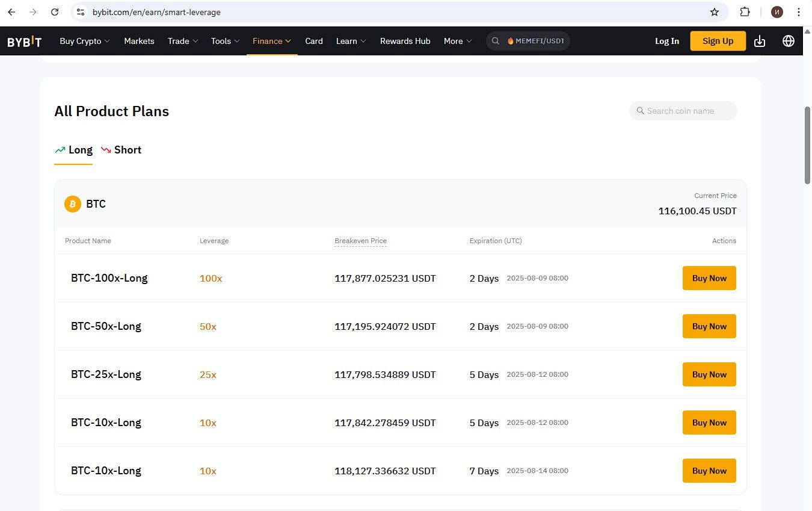The height and width of the screenshot is (511, 812).
Task: Click the Product Name column header
Action: tap(88, 241)
